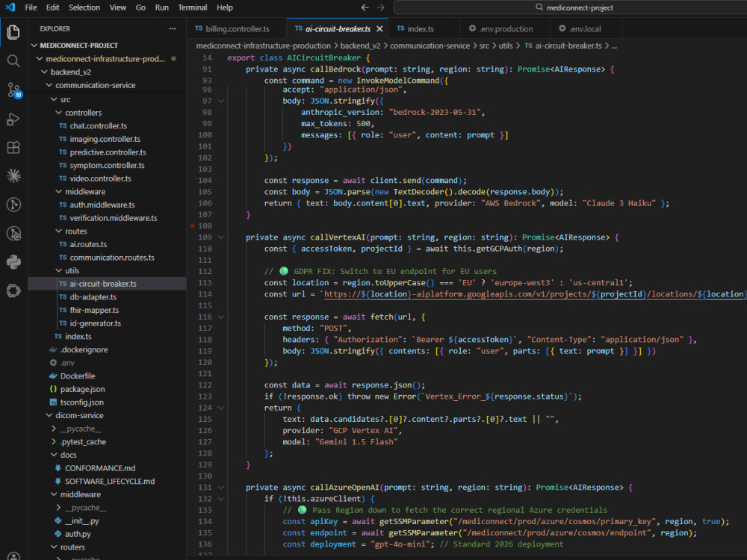The height and width of the screenshot is (560, 747).
Task: Go back with the left arrow
Action: pyautogui.click(x=365, y=7)
